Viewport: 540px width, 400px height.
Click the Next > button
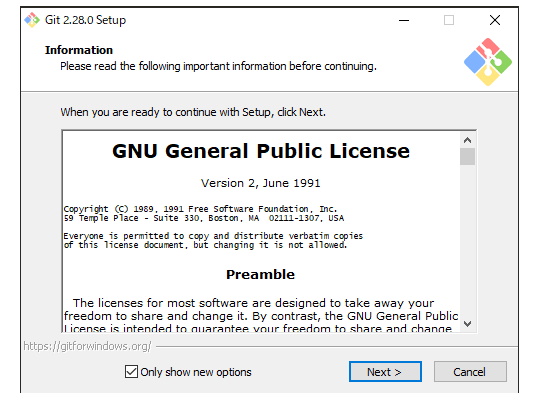[385, 371]
